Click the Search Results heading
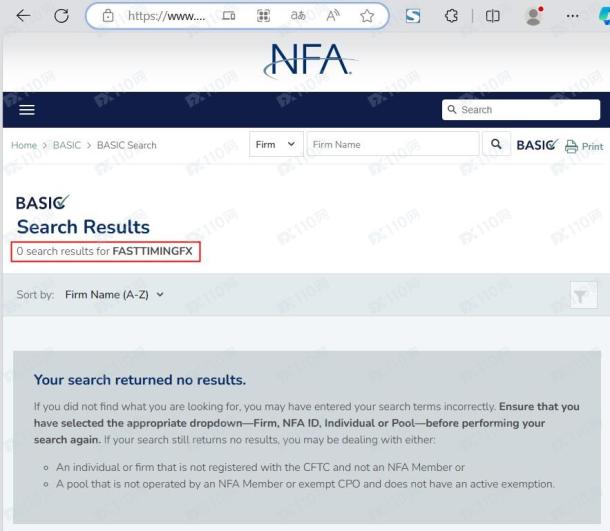The height and width of the screenshot is (531, 610). click(83, 227)
